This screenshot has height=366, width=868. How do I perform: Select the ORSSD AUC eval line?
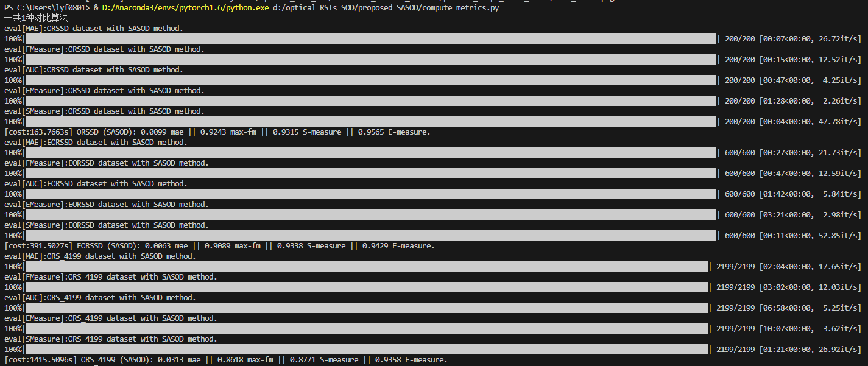91,69
